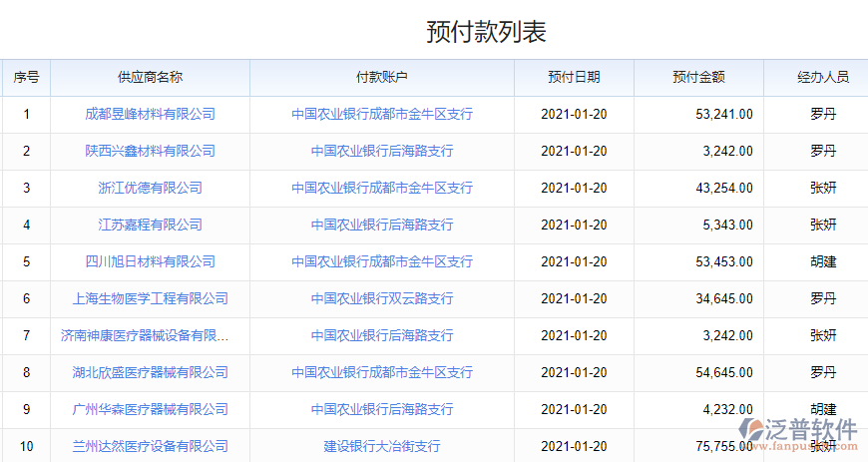
Task: View the 兰州达然医疗设备有限公司 supplier
Action: click(150, 446)
